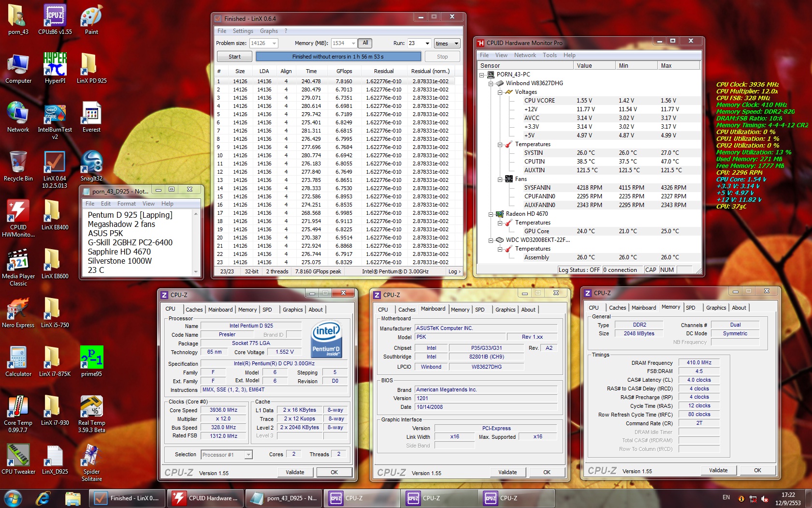
Task: Launch CPU Tweaker from the desktop
Action: pyautogui.click(x=18, y=456)
